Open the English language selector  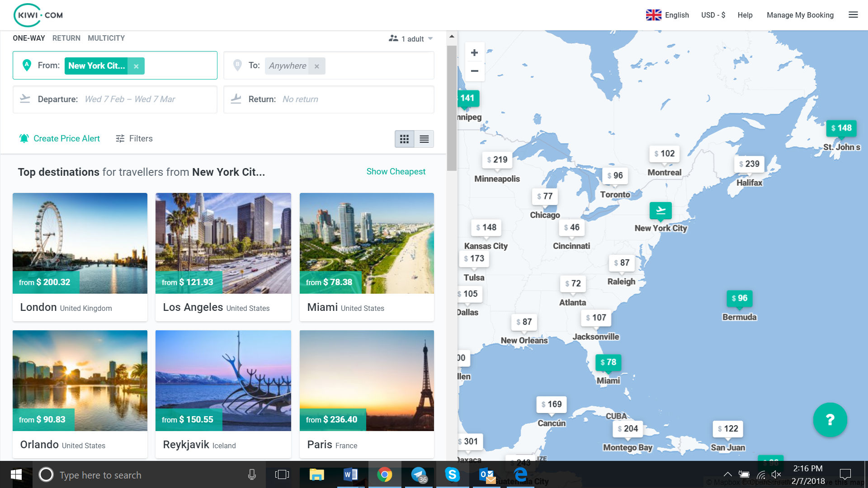pyautogui.click(x=677, y=15)
